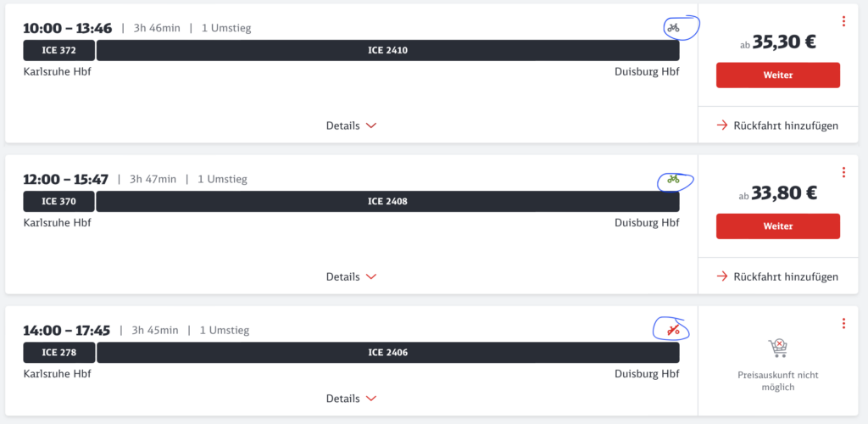Expand Details of the 10:00 – 13:46 connection
This screenshot has height=424, width=868.
(x=352, y=126)
